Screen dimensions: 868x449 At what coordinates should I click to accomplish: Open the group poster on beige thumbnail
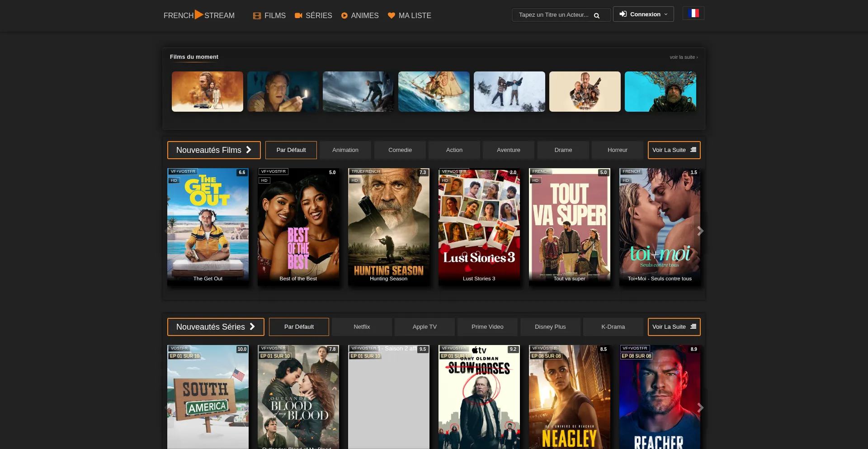(585, 91)
